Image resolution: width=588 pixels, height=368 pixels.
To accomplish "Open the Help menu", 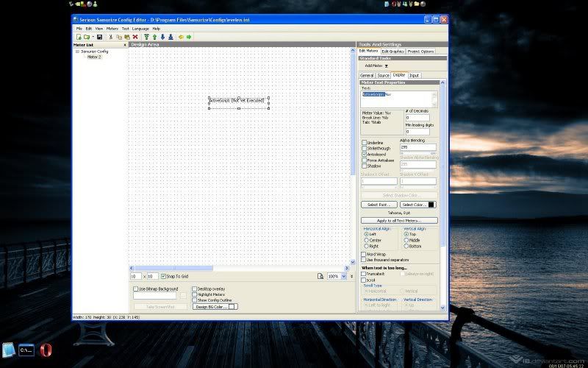I will [157, 29].
